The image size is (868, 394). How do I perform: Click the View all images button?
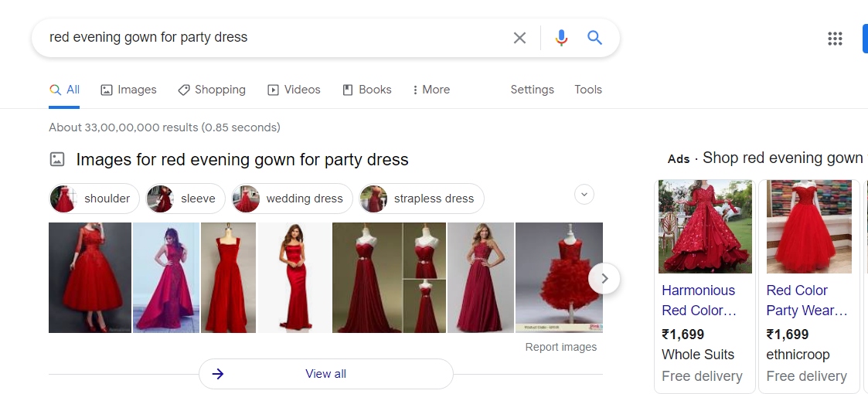(326, 374)
